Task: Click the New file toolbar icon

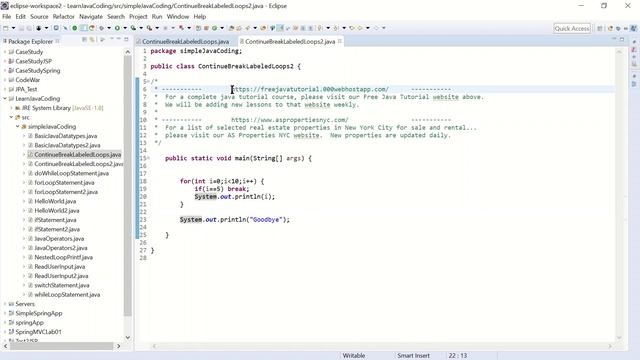Action: pos(5,28)
